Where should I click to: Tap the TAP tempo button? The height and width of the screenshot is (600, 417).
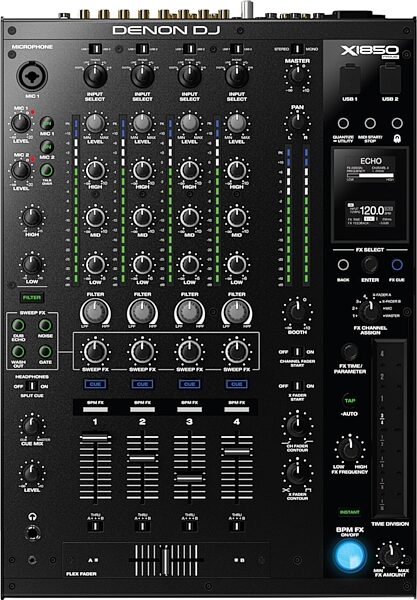pos(349,401)
